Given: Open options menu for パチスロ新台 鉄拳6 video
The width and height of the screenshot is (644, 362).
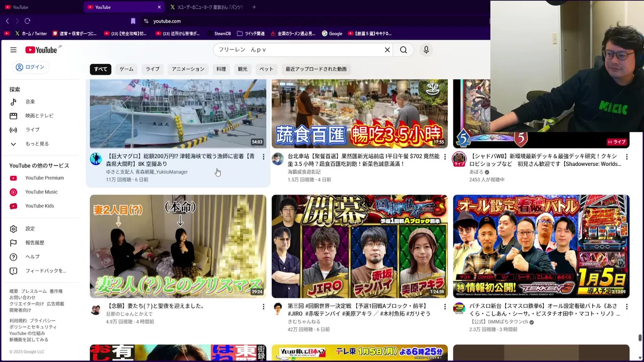Looking at the screenshot, I should pyautogui.click(x=626, y=307).
